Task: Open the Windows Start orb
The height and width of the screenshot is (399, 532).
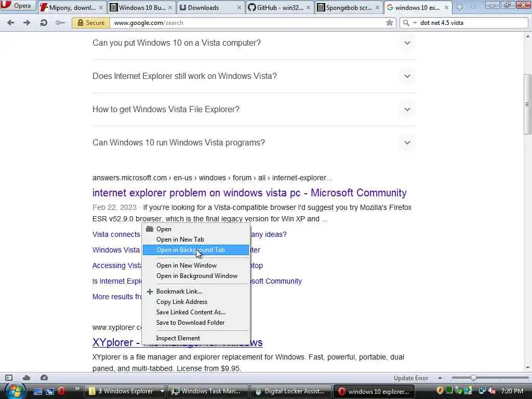Action: pyautogui.click(x=14, y=391)
